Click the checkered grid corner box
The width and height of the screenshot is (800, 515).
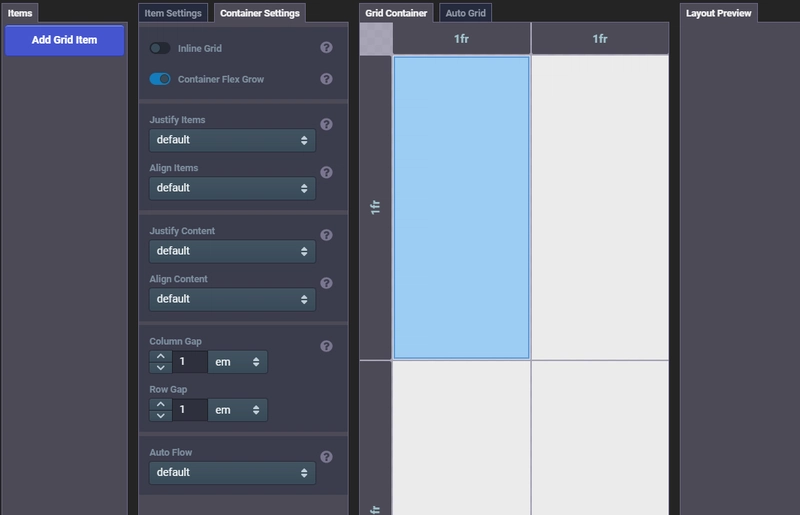tap(376, 39)
